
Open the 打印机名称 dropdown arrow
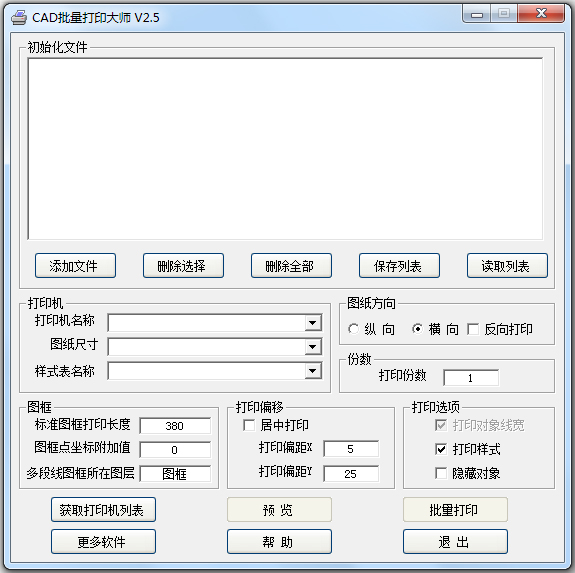pos(312,323)
